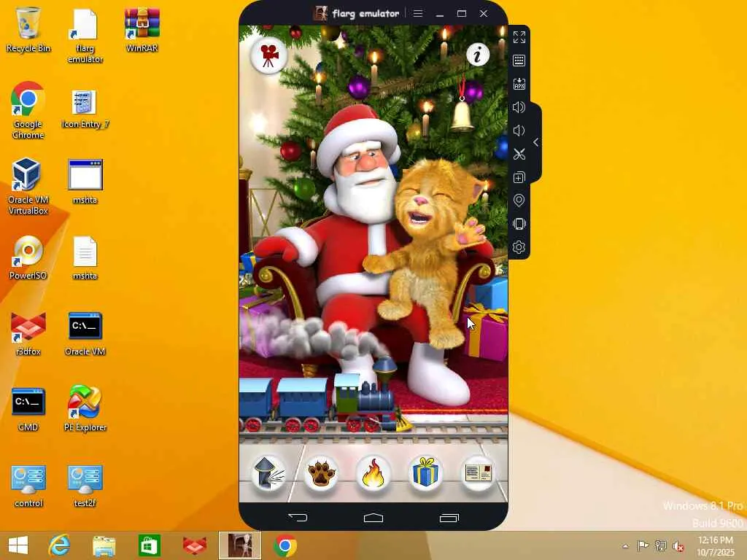Select the Oracle VM console desktop icon
The image size is (747, 560).
[x=85, y=333]
